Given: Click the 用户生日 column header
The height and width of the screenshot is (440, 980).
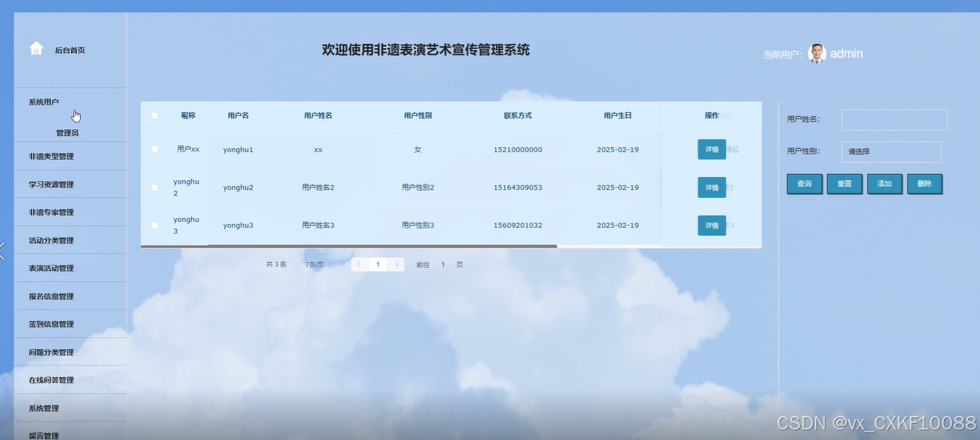Looking at the screenshot, I should click(618, 116).
